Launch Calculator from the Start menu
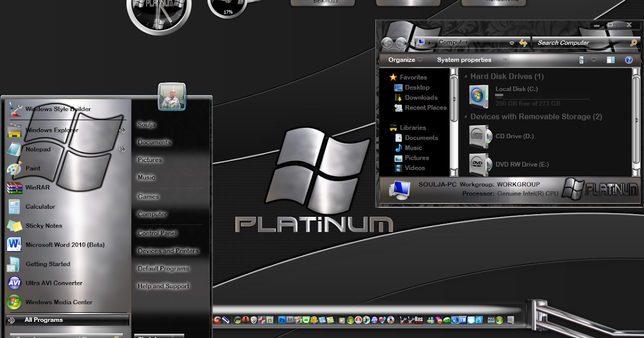 click(x=40, y=207)
